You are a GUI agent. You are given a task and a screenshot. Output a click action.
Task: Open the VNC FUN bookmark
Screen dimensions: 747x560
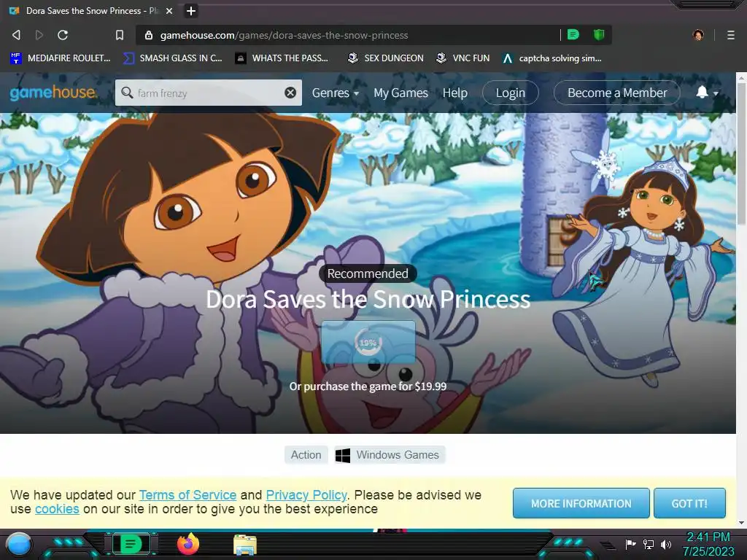463,58
